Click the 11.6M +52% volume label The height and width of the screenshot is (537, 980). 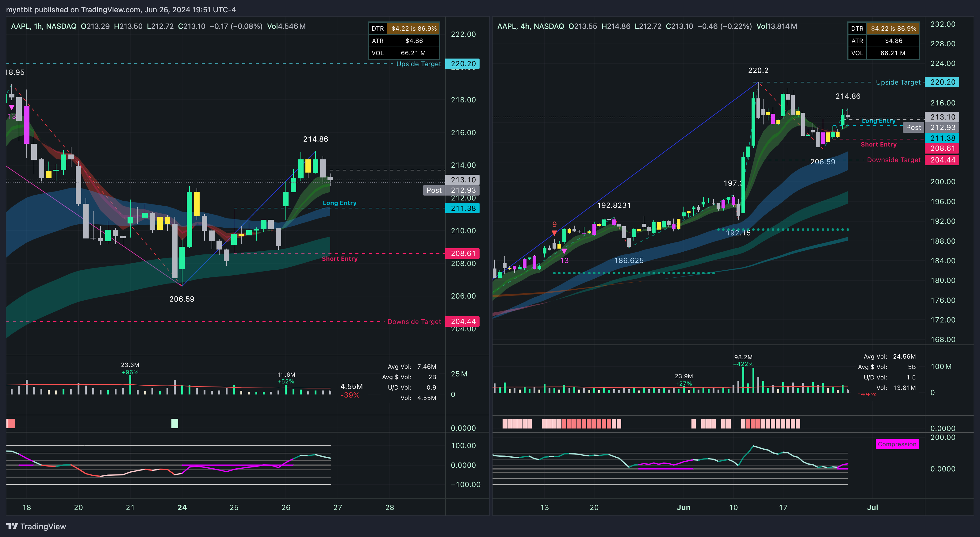286,378
